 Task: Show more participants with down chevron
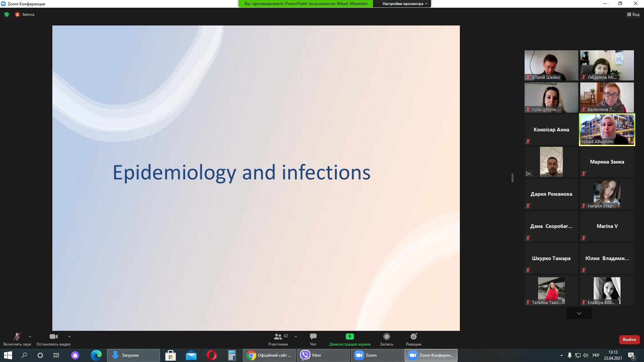coord(579,313)
